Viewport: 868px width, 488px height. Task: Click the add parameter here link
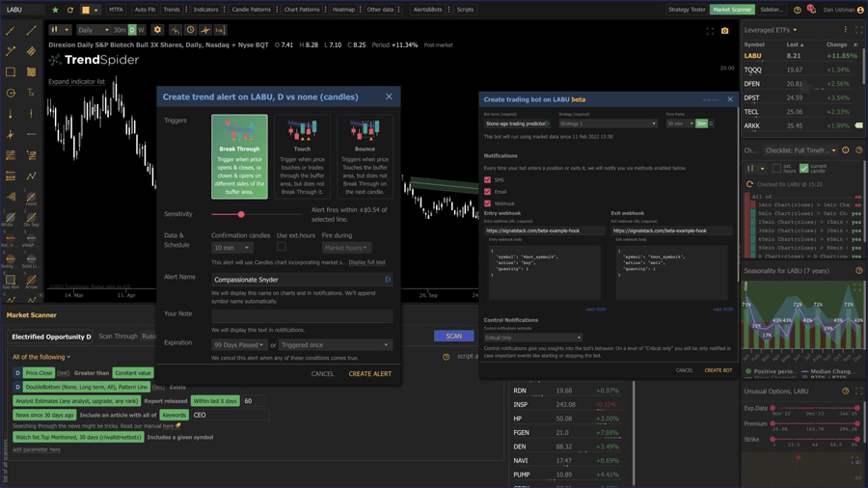tap(37, 449)
